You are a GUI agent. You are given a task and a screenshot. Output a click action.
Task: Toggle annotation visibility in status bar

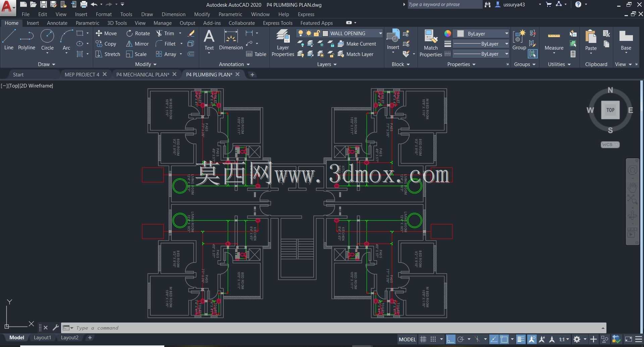click(532, 339)
